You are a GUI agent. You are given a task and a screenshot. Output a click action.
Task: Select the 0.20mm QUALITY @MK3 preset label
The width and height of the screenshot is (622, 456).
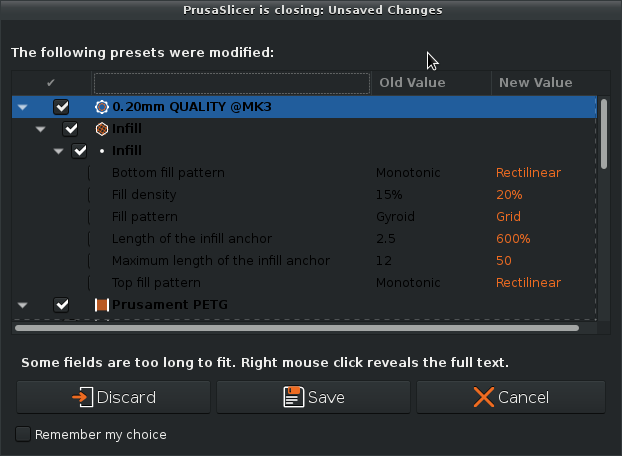(192, 107)
